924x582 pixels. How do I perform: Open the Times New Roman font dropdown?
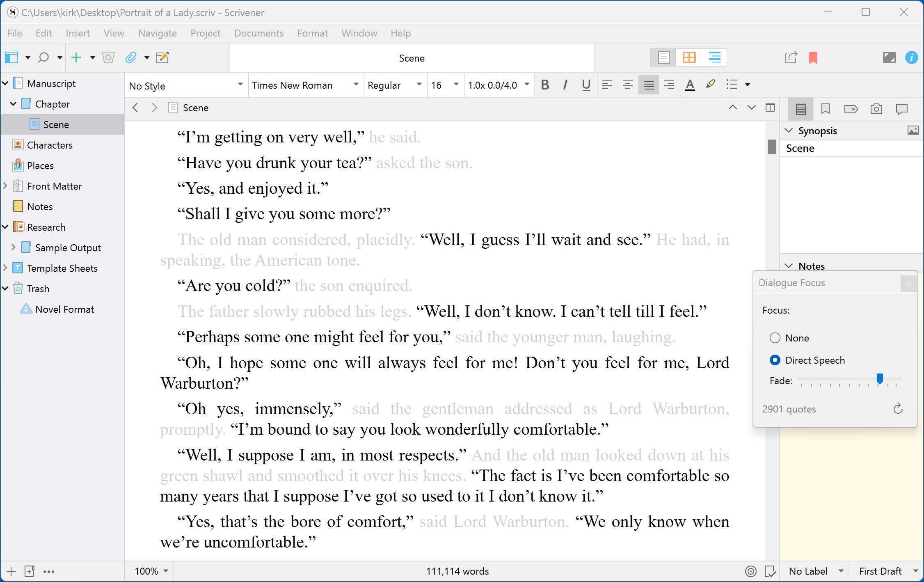click(x=305, y=85)
